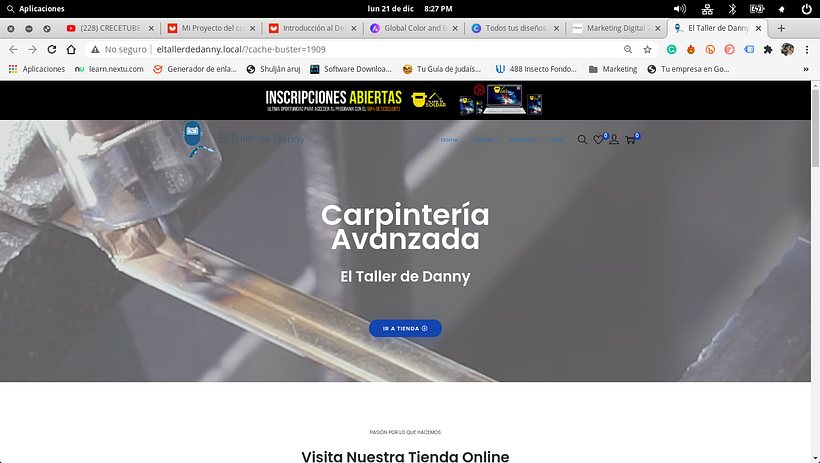Open the Chrome profile avatar
Image resolution: width=820 pixels, height=463 pixels.
click(787, 49)
